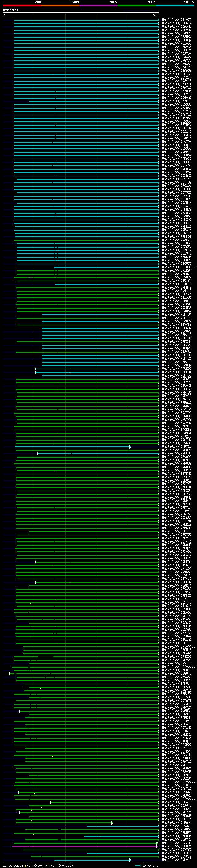Select hit label UniRef100_Q9LWR0
The image size is (197, 868).
(177, 846)
